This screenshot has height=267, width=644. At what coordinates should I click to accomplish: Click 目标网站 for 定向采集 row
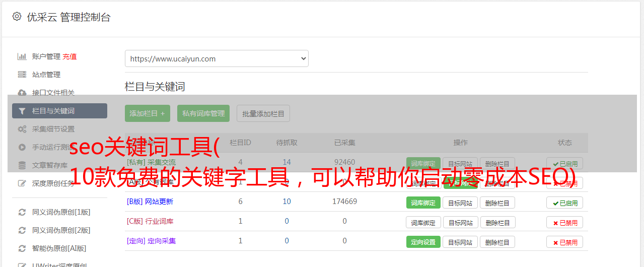pyautogui.click(x=460, y=242)
